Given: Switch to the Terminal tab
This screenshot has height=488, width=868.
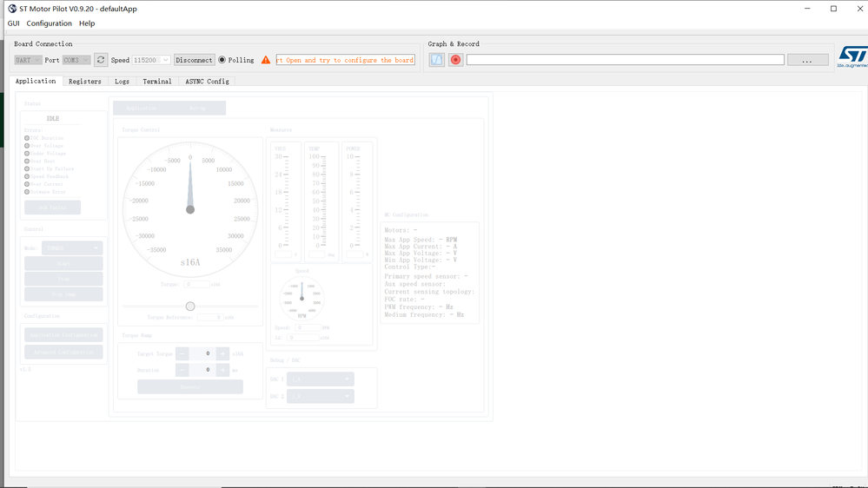Looking at the screenshot, I should click(157, 82).
